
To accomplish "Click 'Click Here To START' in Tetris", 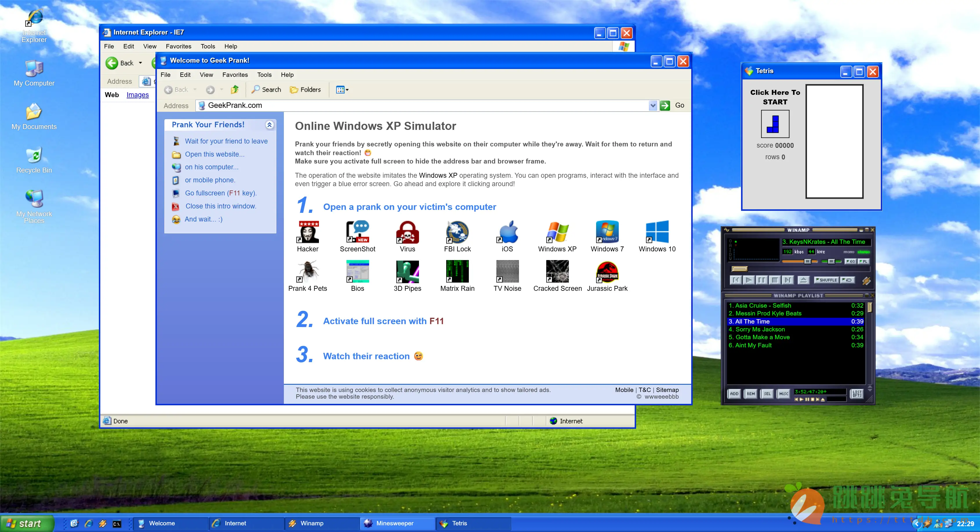I will click(775, 97).
